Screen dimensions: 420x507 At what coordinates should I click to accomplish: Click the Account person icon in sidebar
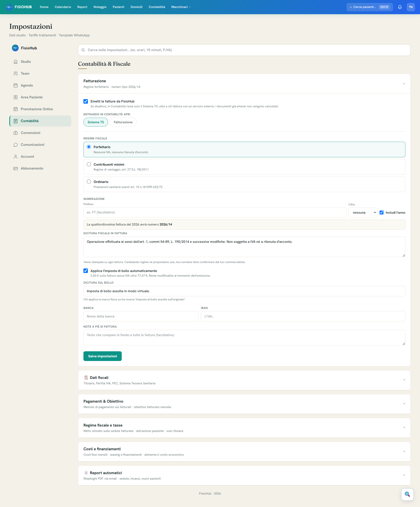point(15,156)
